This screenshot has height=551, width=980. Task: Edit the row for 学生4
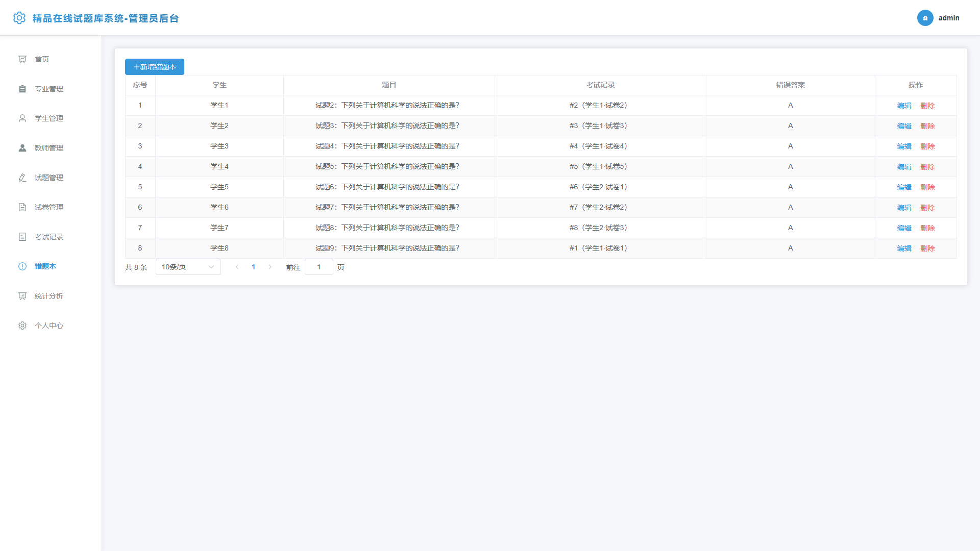point(904,167)
